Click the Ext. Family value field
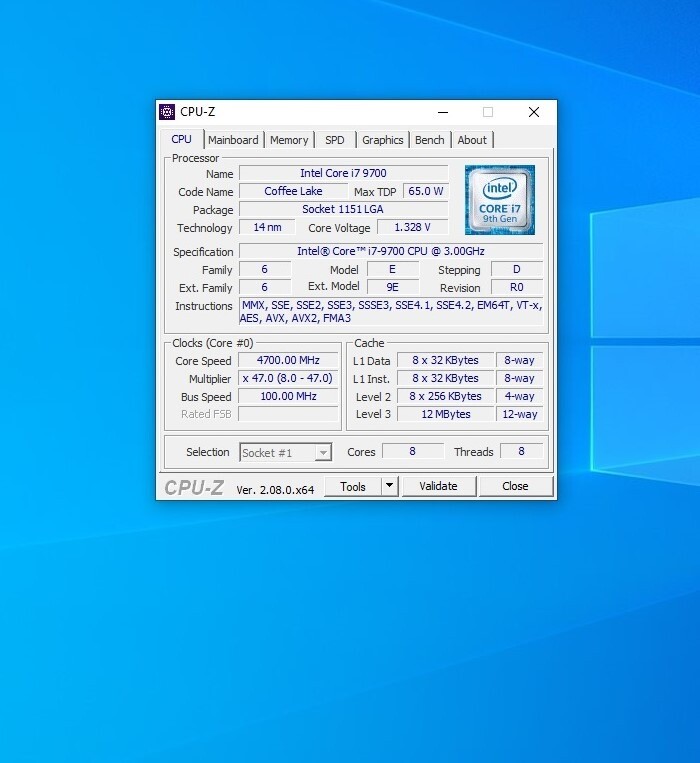This screenshot has width=700, height=763. click(265, 287)
